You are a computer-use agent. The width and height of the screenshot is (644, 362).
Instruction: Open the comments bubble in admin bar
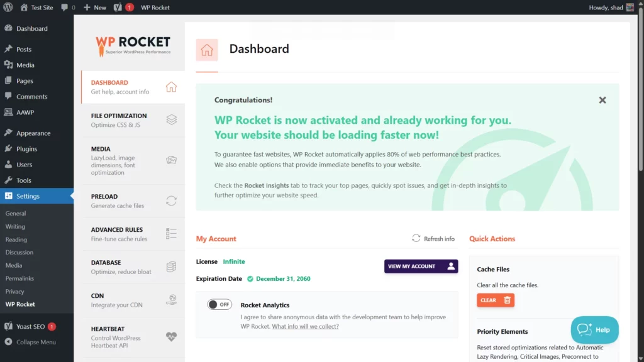tap(68, 8)
